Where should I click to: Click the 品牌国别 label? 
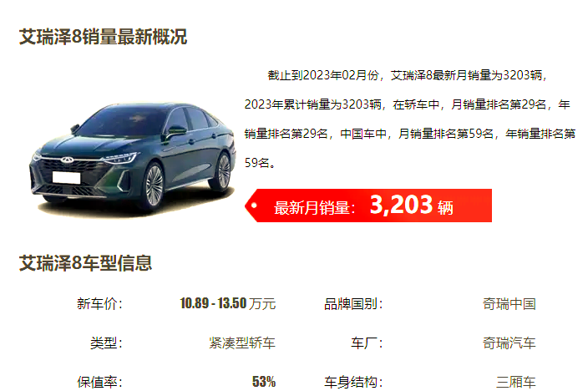[x=353, y=303]
